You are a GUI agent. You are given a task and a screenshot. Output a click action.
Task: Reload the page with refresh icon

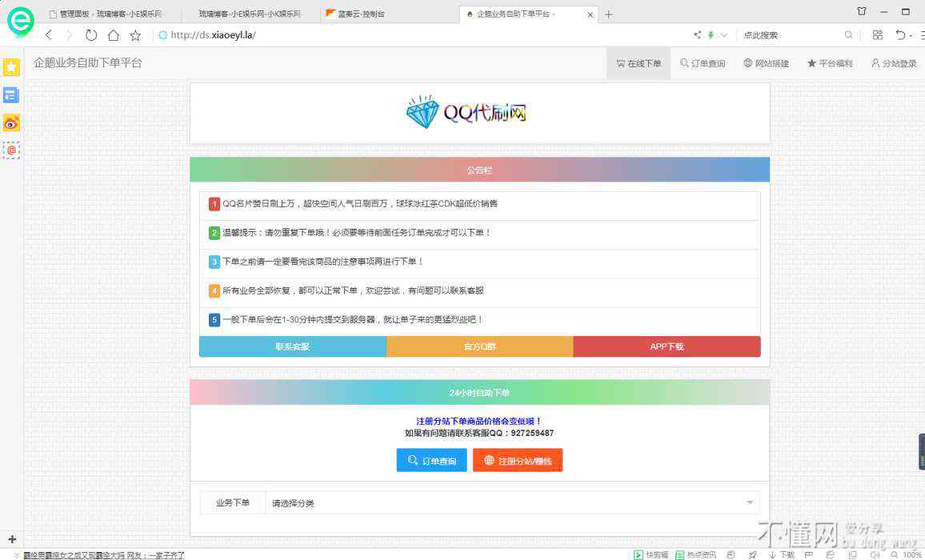coord(91,35)
